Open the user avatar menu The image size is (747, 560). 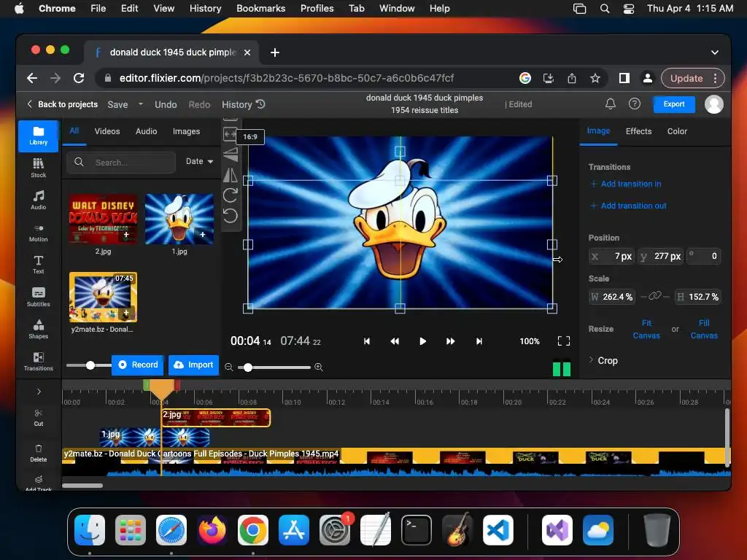(713, 104)
